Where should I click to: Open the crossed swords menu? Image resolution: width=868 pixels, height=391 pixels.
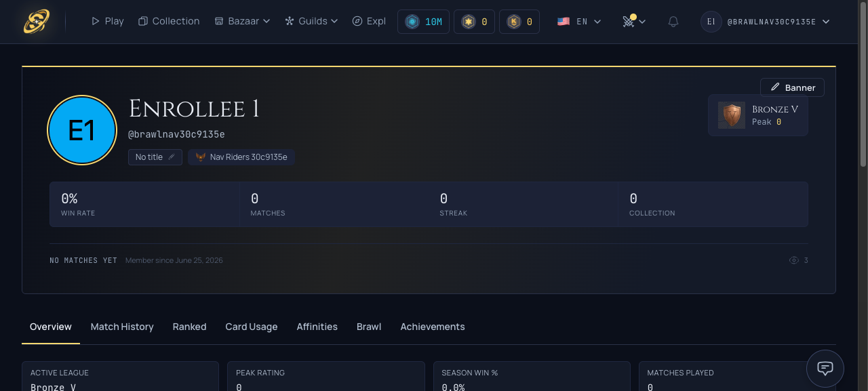coord(634,22)
